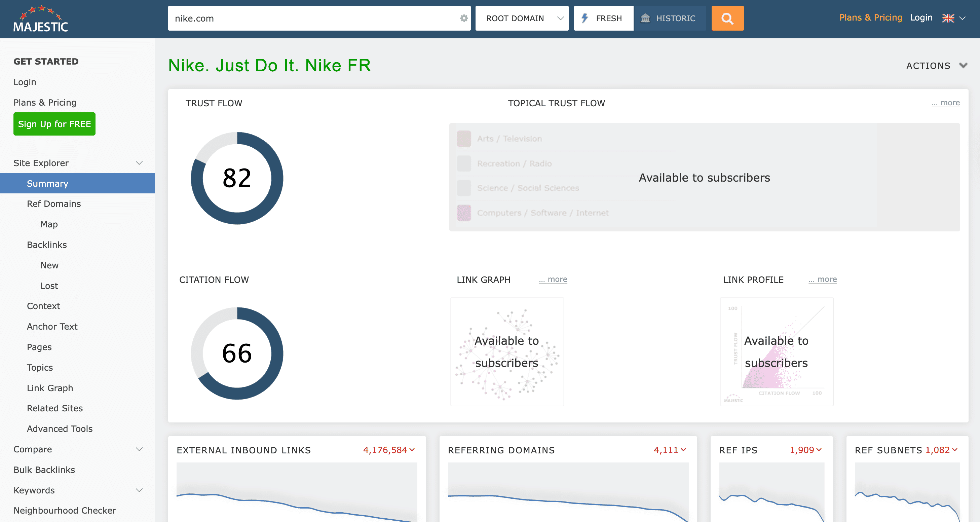The image size is (980, 522).
Task: Open the ROOT DOMAIN dropdown
Action: point(522,18)
